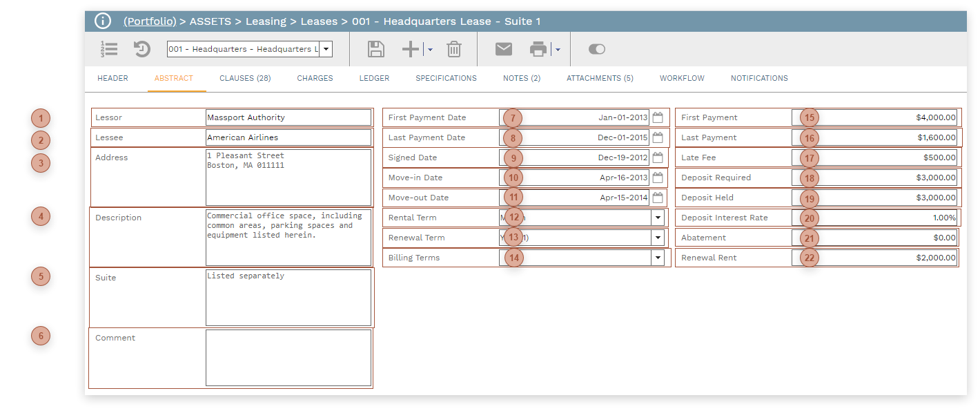Click the printer icon

pos(538,49)
